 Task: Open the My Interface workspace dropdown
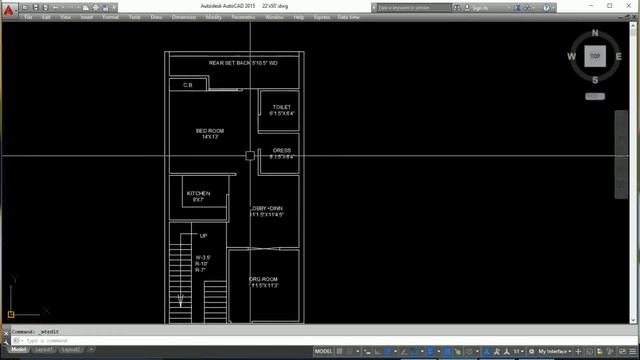(555, 351)
